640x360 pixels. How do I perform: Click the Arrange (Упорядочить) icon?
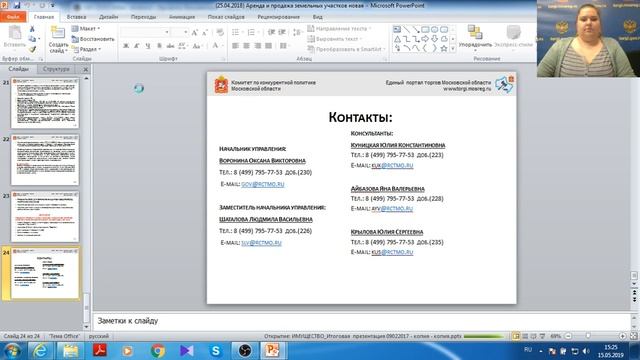point(475,32)
